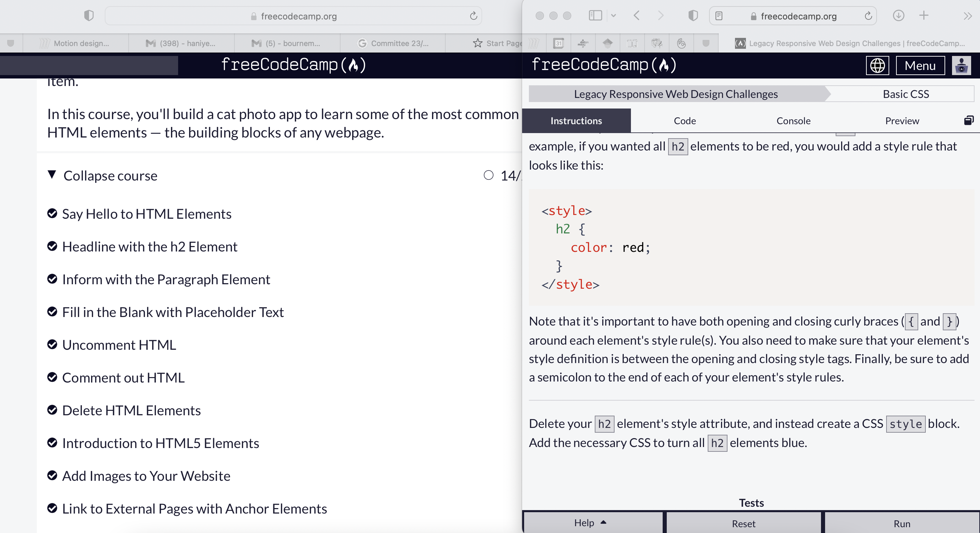Viewport: 980px width, 533px height.
Task: Open Introduction to HTML5 Elements challenge
Action: pos(160,443)
